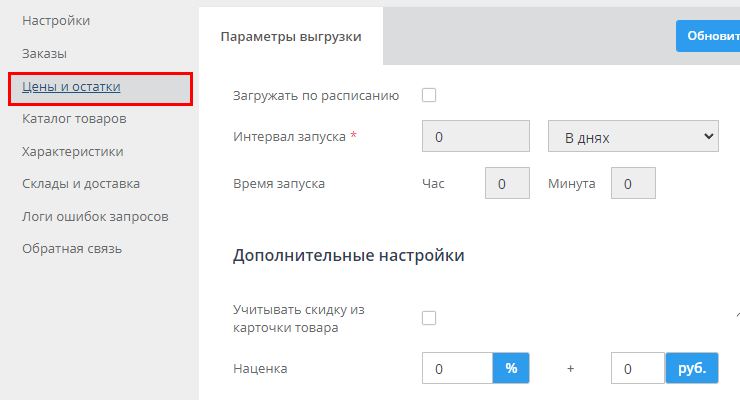Expand the В днях interval dropdown
Viewport: 740px width, 400px height.
(633, 136)
